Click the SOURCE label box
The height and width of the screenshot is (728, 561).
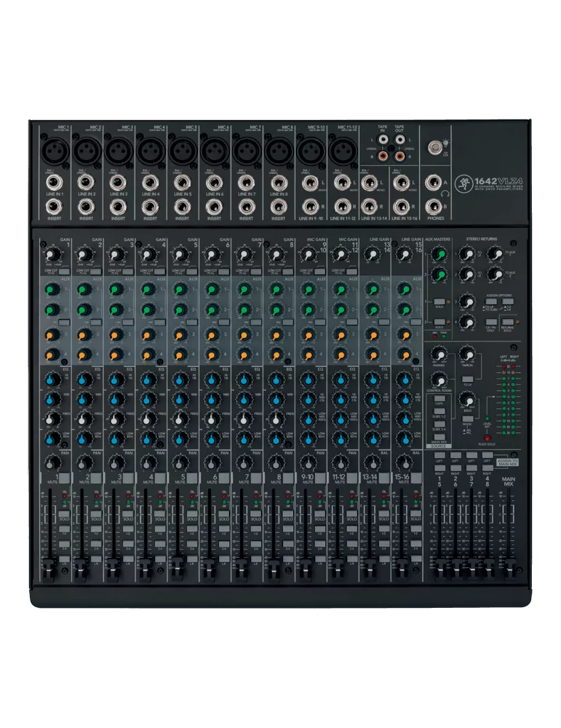(438, 446)
